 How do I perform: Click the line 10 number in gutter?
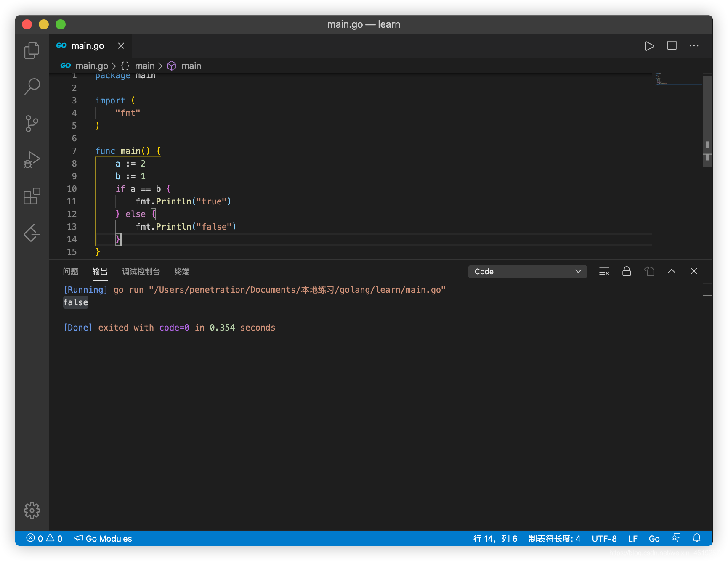tap(72, 189)
